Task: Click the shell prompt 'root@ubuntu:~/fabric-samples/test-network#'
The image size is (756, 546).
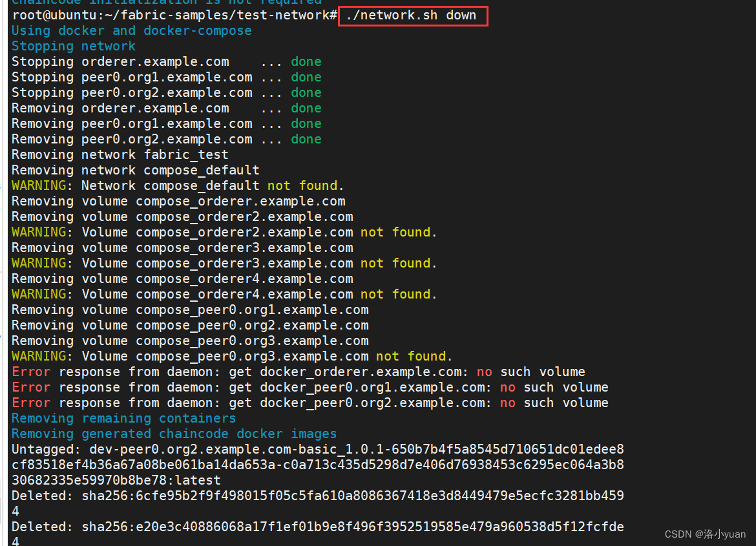Action: (x=174, y=16)
